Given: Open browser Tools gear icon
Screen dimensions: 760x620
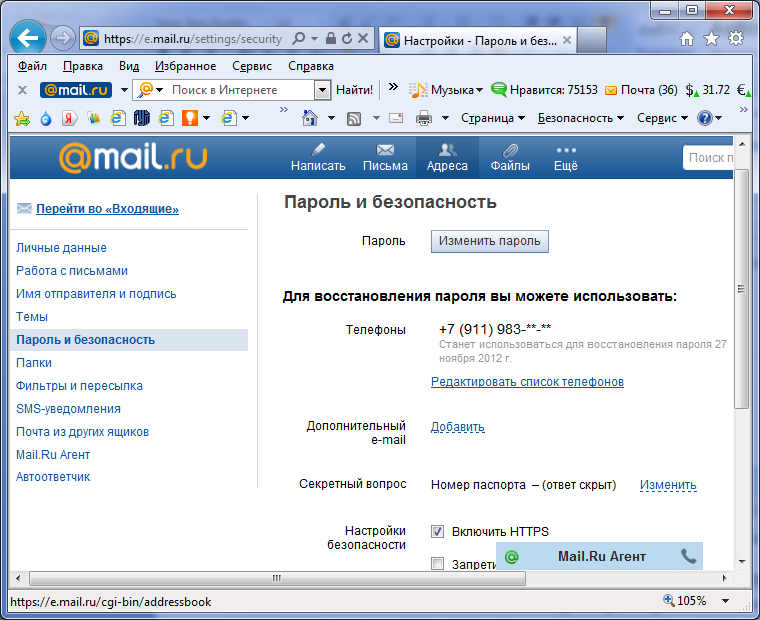Looking at the screenshot, I should 736,38.
